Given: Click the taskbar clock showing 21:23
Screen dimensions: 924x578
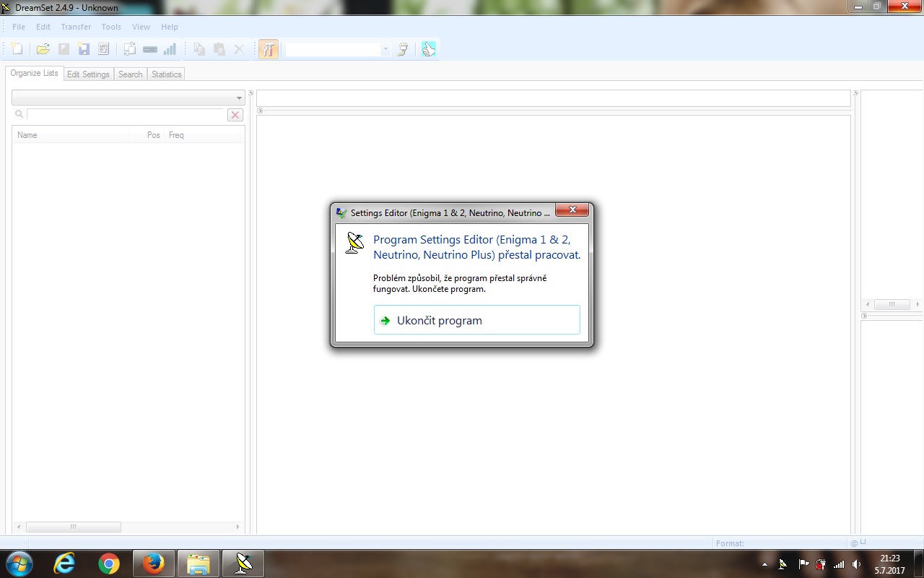Looking at the screenshot, I should click(890, 564).
